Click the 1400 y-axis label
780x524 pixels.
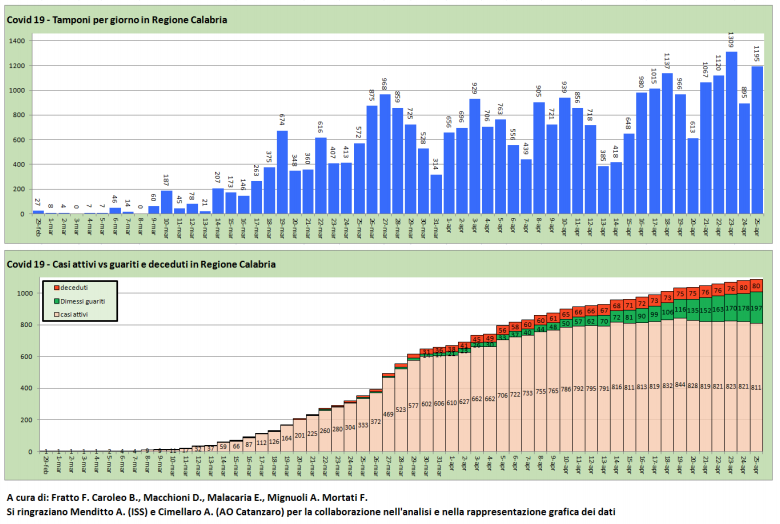click(x=18, y=41)
